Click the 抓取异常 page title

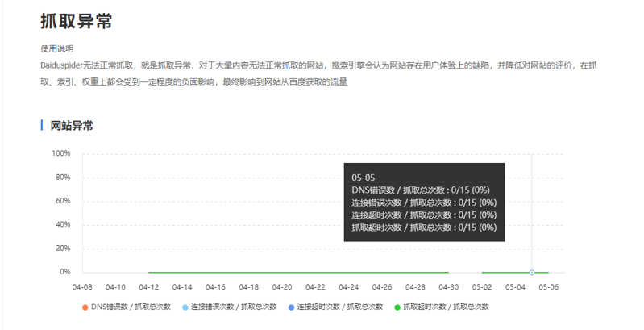coord(77,21)
